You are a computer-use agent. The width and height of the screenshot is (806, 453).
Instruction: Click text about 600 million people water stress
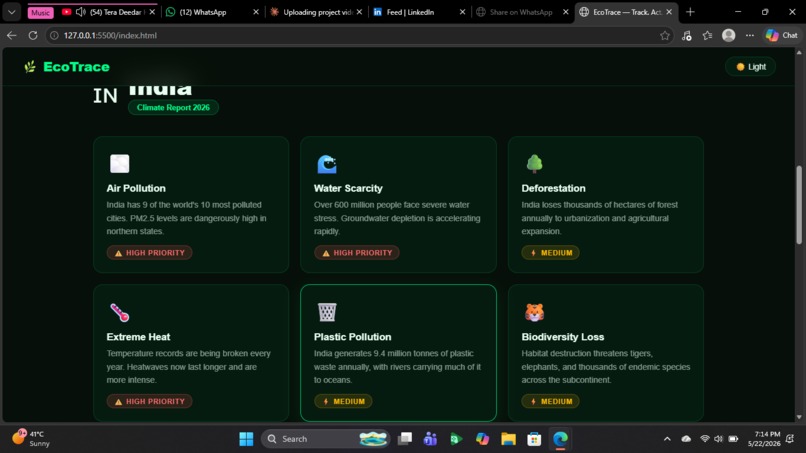click(x=397, y=218)
